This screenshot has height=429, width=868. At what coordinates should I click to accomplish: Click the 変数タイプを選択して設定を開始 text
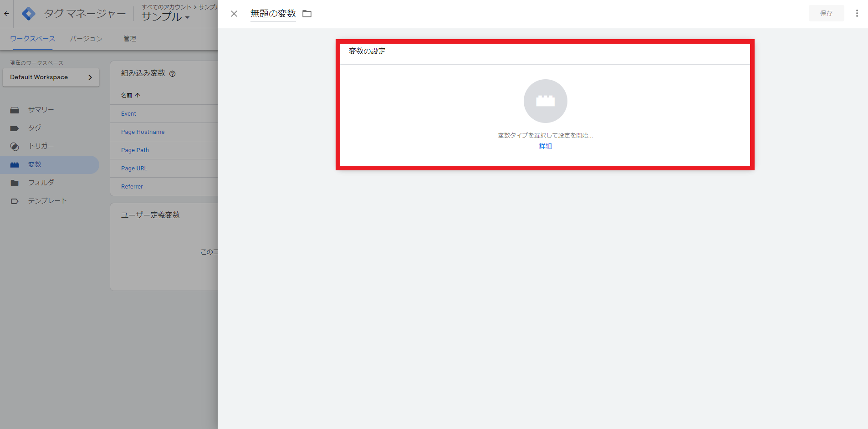point(545,136)
